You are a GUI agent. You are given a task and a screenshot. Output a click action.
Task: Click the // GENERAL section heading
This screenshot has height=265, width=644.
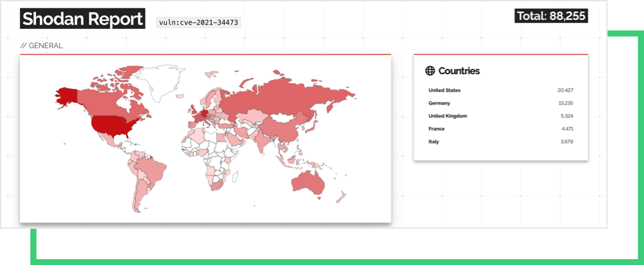click(41, 46)
